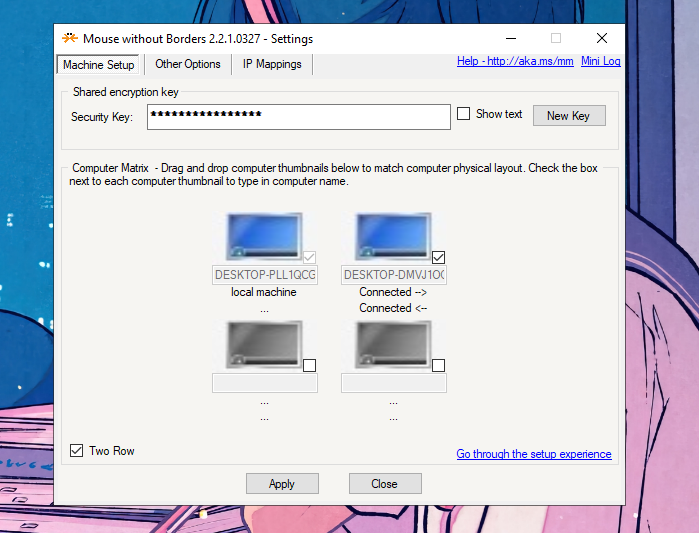This screenshot has width=699, height=533.
Task: Open Go through the setup experience link
Action: (x=534, y=454)
